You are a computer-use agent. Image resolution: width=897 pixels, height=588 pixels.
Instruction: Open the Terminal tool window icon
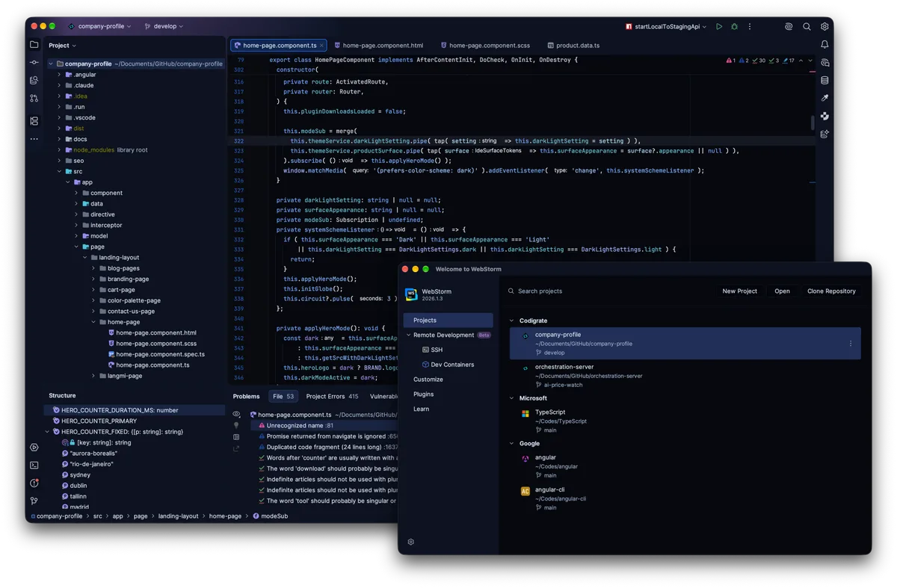click(x=34, y=465)
